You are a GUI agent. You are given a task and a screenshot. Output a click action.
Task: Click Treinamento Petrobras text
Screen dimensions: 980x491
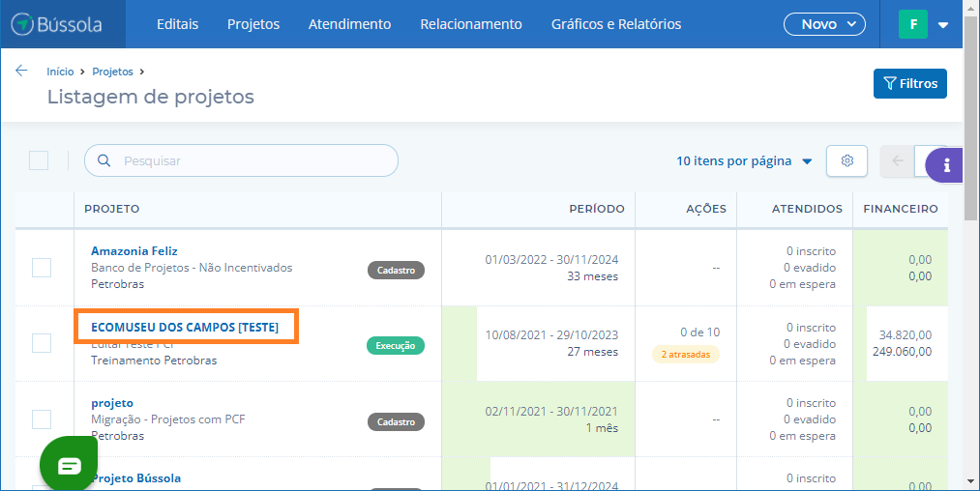click(154, 361)
